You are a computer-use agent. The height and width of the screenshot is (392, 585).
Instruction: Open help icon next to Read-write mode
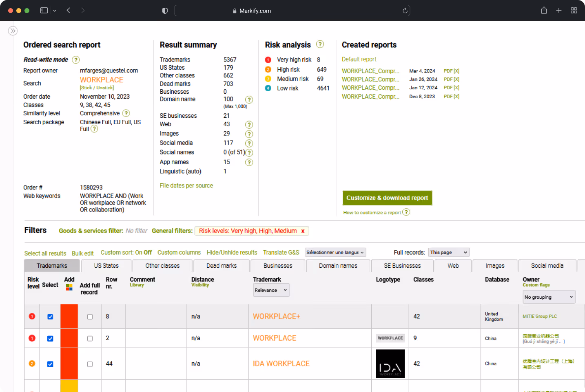[x=76, y=60]
